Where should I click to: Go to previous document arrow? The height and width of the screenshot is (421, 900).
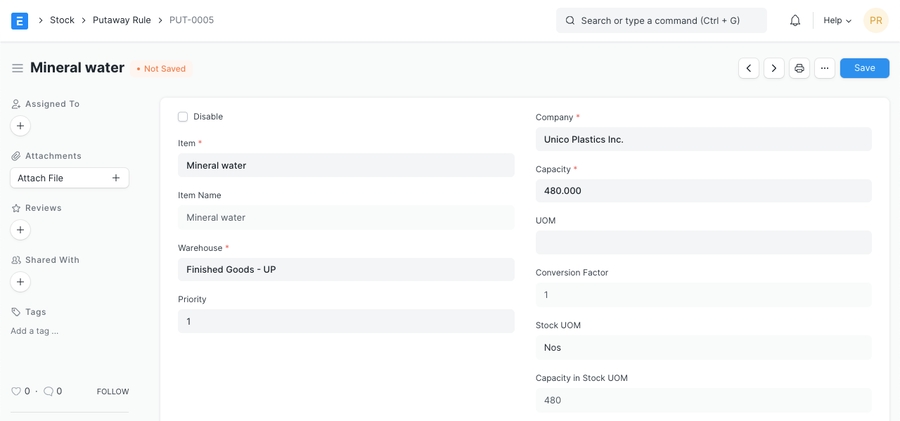(748, 68)
